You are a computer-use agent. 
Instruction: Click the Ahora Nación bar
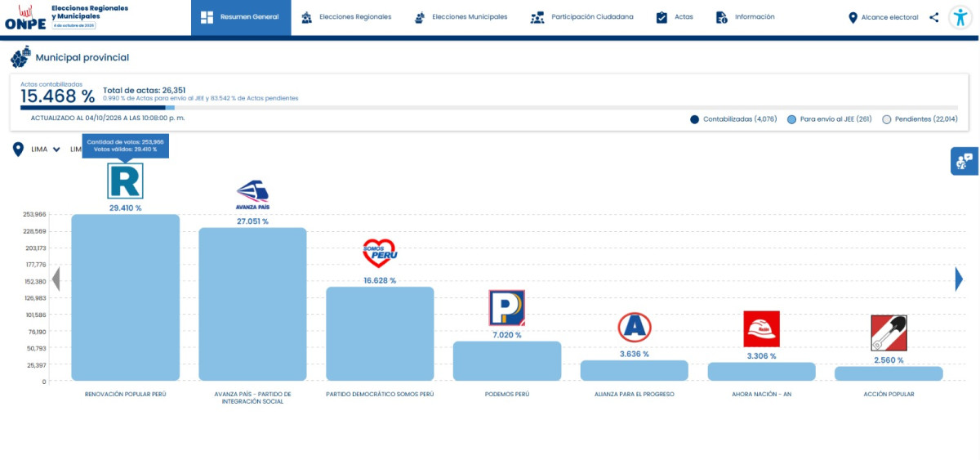(762, 372)
